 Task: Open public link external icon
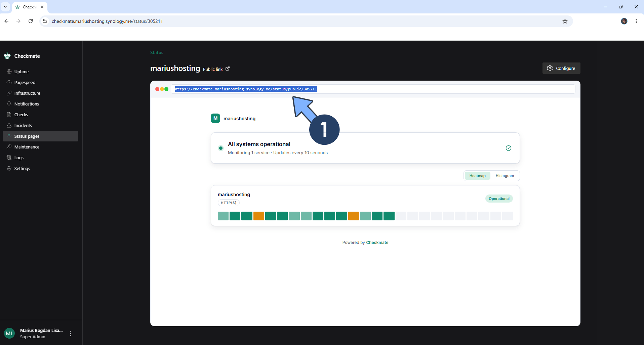pyautogui.click(x=228, y=69)
